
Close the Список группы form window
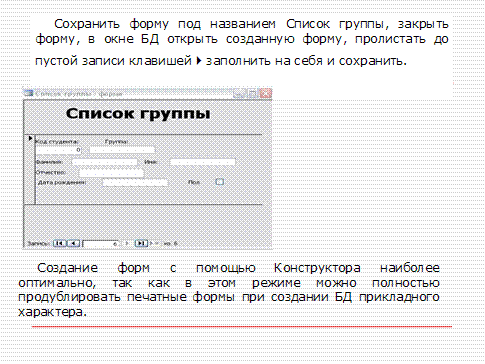click(265, 93)
